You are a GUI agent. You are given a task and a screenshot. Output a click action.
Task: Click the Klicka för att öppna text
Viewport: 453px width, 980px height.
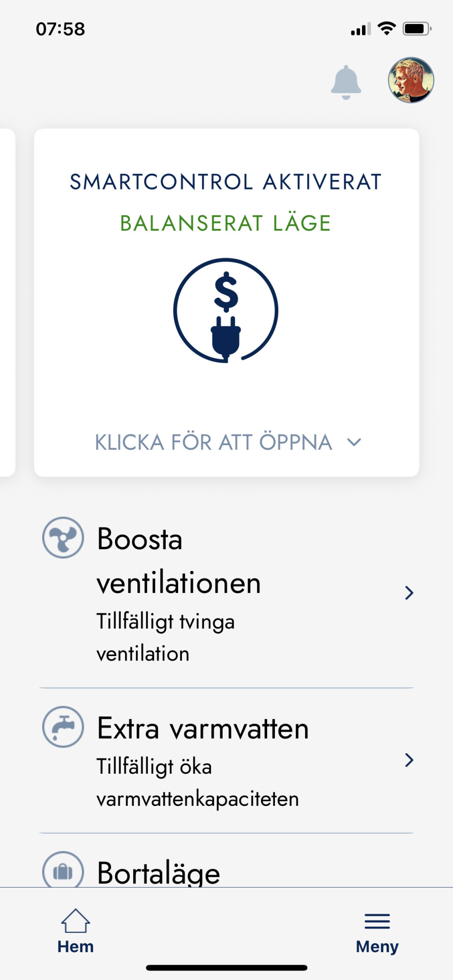(x=214, y=442)
